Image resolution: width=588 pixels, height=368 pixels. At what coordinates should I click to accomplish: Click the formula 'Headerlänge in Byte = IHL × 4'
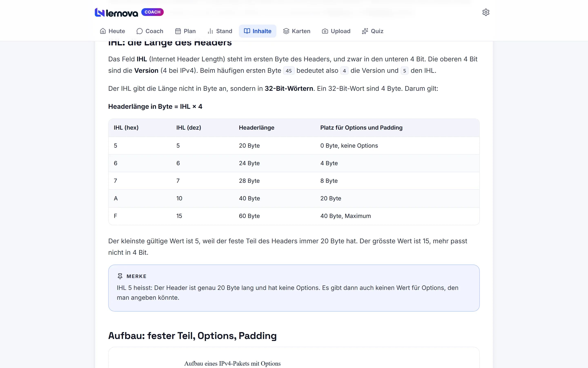(155, 106)
